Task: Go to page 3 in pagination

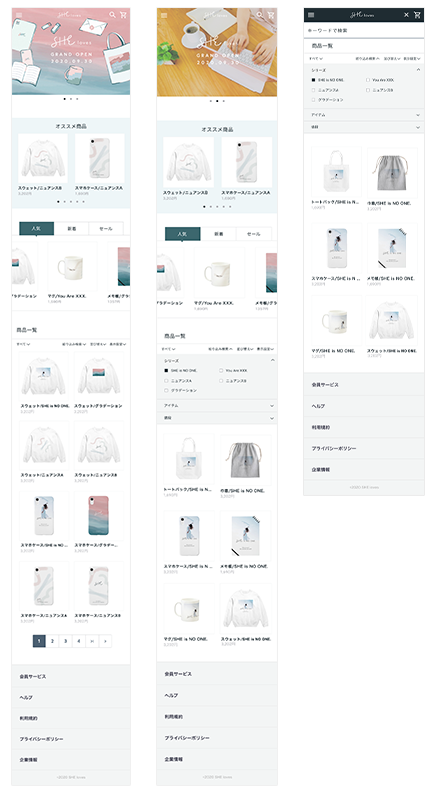Action: (x=65, y=641)
